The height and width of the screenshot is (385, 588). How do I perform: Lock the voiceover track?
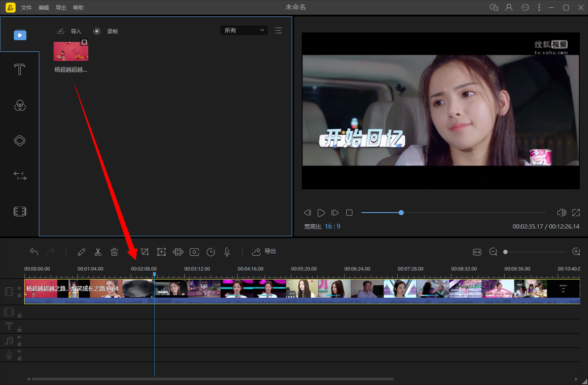(19, 358)
